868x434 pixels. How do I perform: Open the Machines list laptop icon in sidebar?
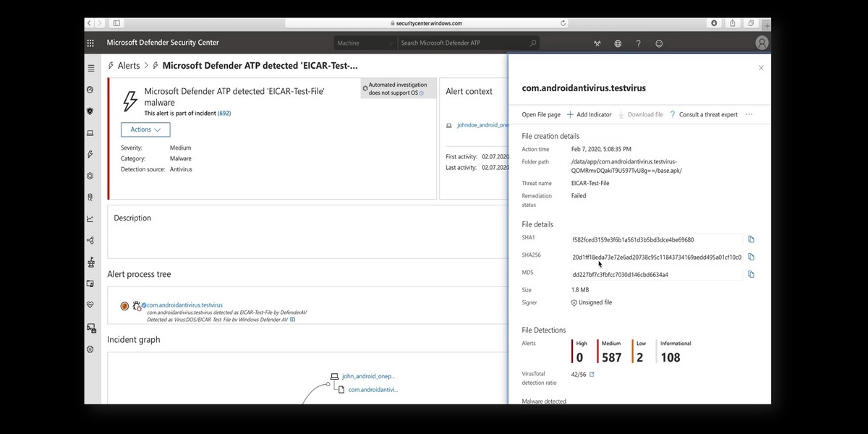pos(90,132)
